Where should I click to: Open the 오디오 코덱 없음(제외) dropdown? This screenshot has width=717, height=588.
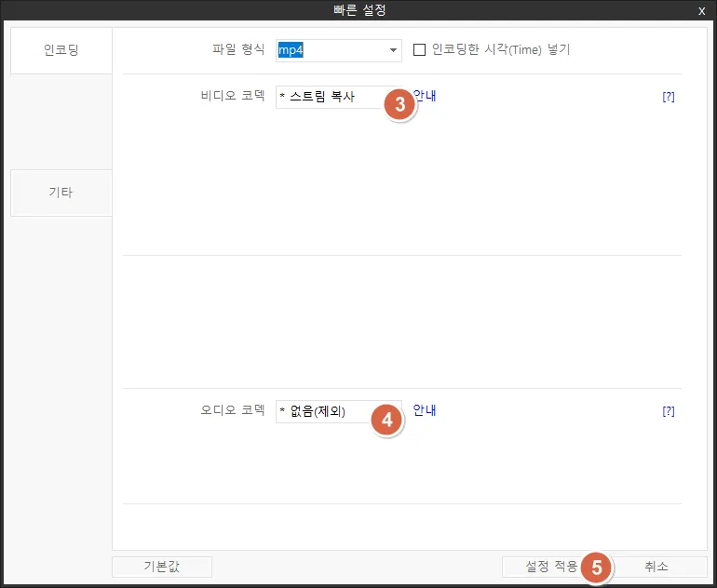(339, 411)
